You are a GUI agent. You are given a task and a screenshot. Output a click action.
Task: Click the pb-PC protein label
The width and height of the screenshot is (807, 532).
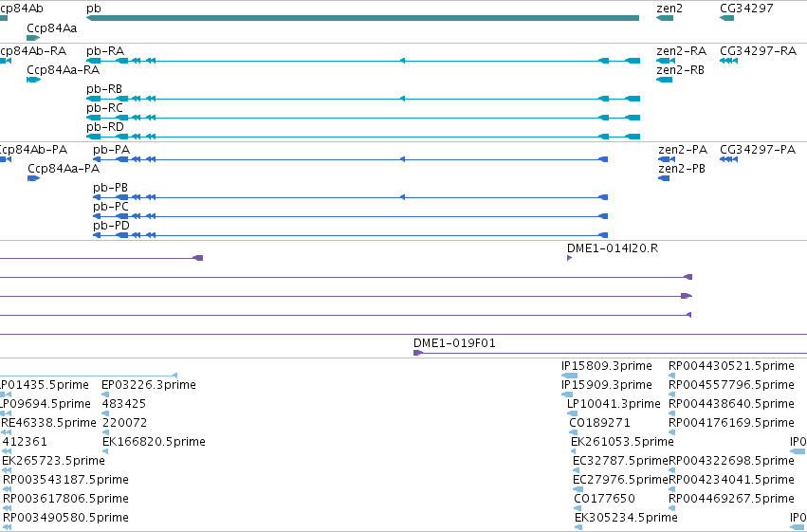(111, 207)
